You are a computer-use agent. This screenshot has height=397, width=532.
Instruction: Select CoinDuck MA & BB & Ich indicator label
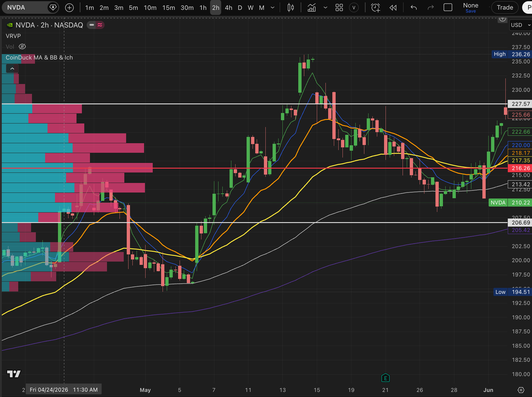tap(39, 57)
